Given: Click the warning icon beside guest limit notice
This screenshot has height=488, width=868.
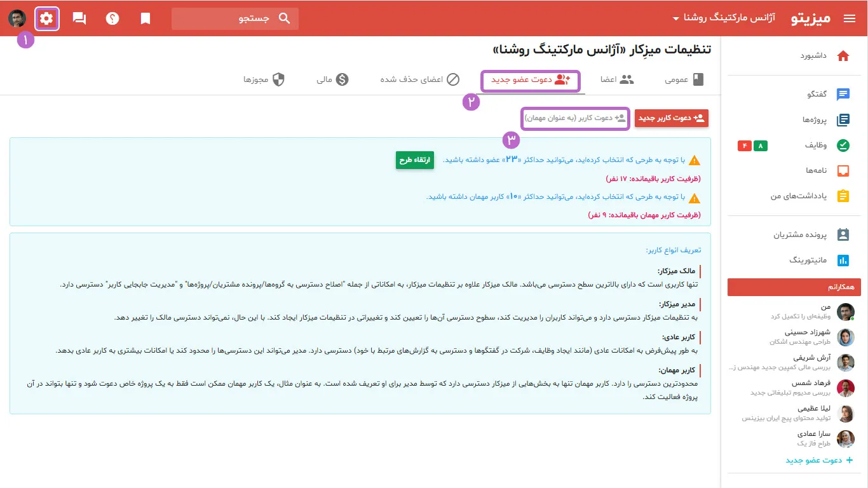Looking at the screenshot, I should click(x=695, y=198).
